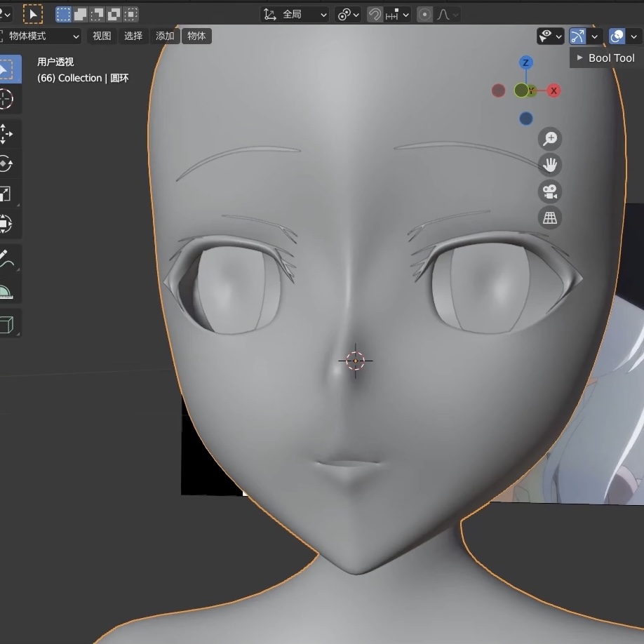Open object visibility and selectability dropdown

[x=551, y=36]
